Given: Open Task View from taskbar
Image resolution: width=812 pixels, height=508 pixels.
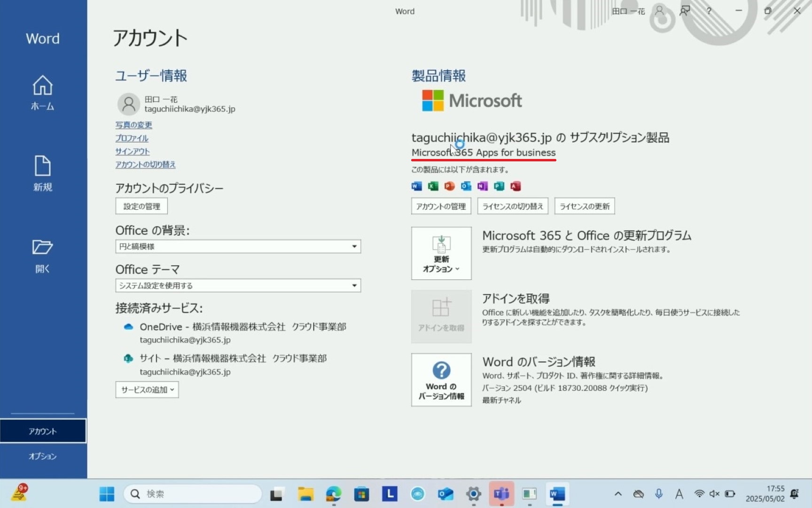Looking at the screenshot, I should pyautogui.click(x=276, y=494).
